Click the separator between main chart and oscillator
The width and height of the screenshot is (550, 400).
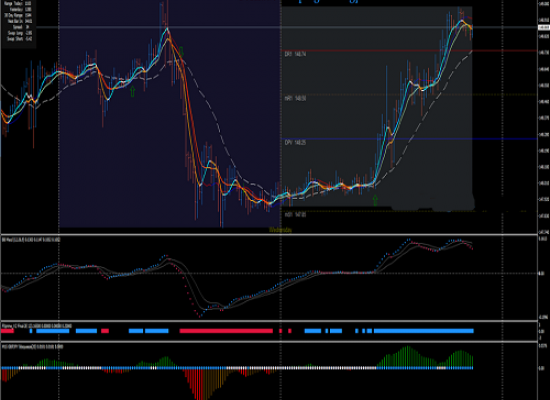coord(269,235)
